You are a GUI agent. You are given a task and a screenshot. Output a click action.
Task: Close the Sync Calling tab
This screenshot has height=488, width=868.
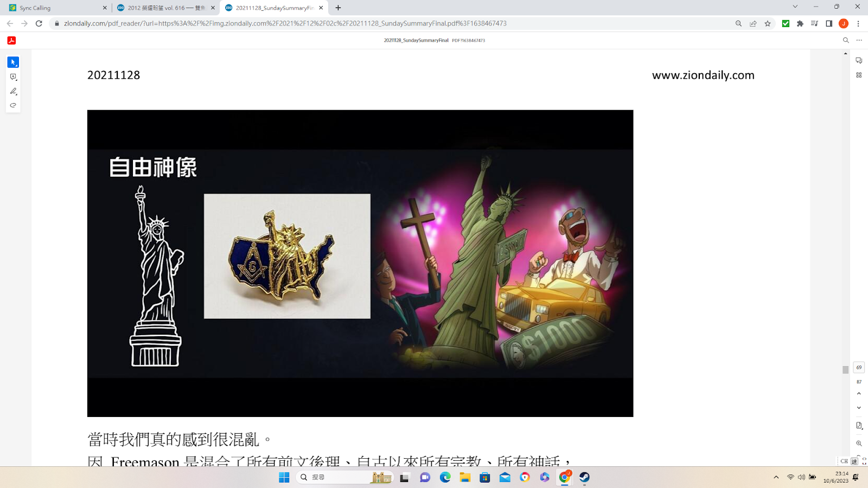tap(105, 8)
